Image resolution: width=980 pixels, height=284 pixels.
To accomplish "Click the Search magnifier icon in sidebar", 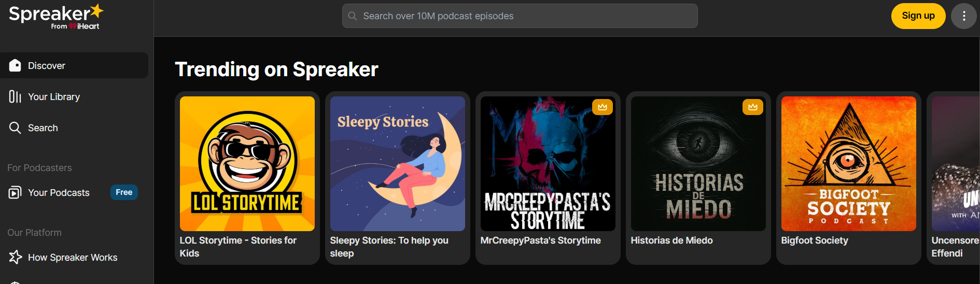I will click(15, 127).
